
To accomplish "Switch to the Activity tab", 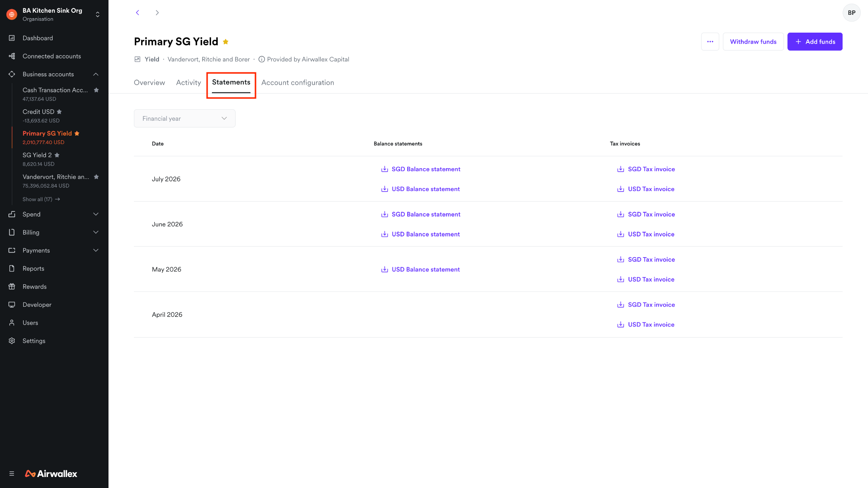I will 189,83.
